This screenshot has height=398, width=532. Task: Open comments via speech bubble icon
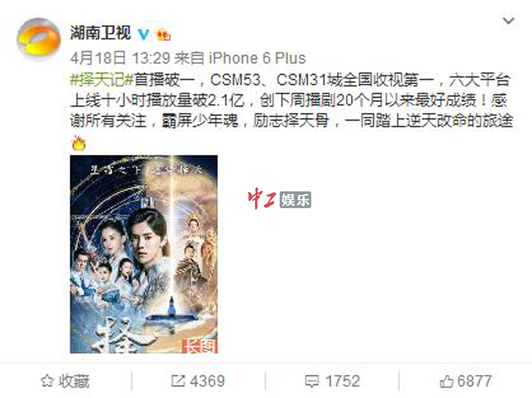click(x=312, y=381)
